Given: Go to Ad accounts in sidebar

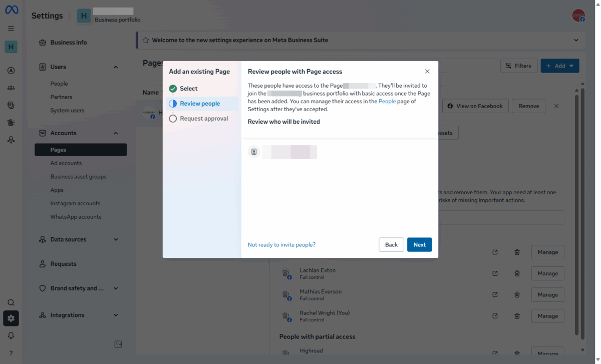Looking at the screenshot, I should click(x=66, y=163).
